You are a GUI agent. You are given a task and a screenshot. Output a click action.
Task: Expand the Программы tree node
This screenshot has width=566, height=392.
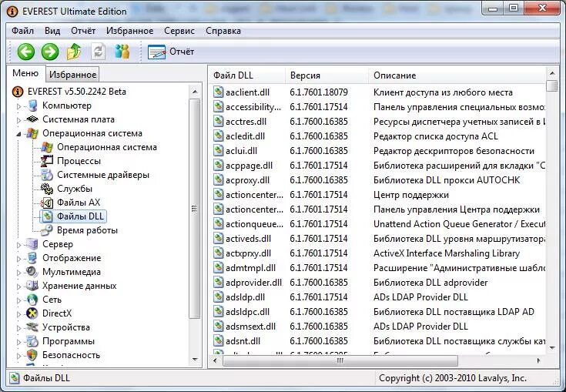pyautogui.click(x=19, y=341)
